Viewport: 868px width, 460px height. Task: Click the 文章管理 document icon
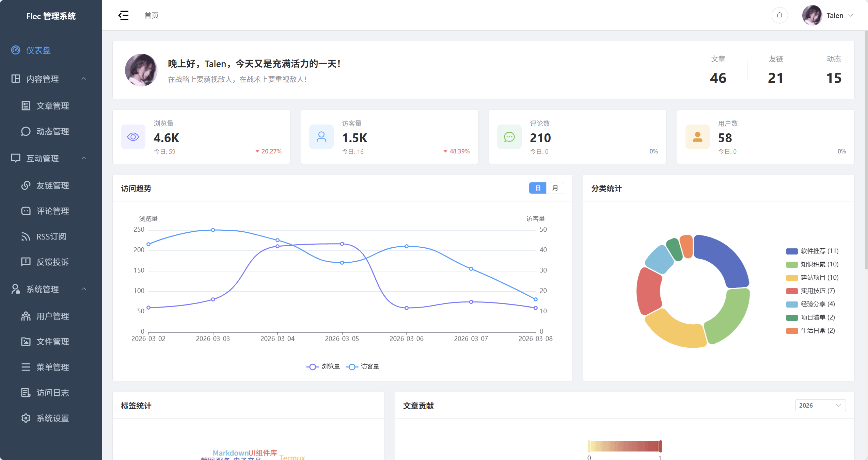(26, 105)
